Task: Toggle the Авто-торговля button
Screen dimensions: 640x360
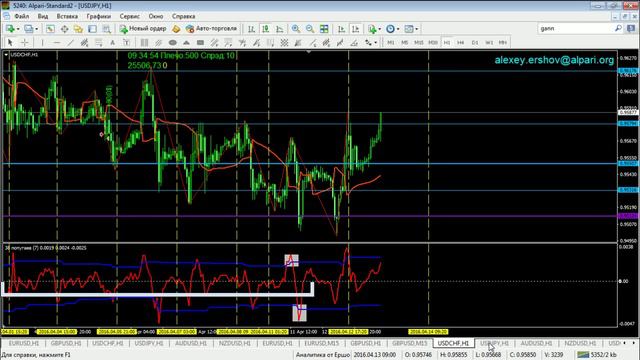Action: pyautogui.click(x=211, y=29)
